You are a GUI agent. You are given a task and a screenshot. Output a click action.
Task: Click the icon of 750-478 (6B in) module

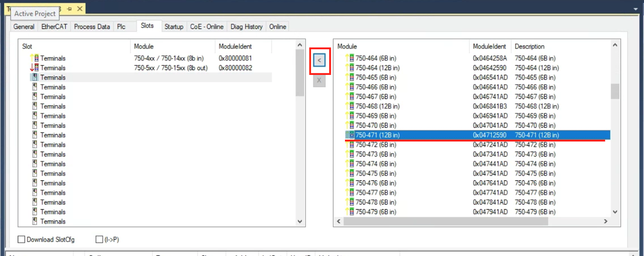[x=351, y=202]
